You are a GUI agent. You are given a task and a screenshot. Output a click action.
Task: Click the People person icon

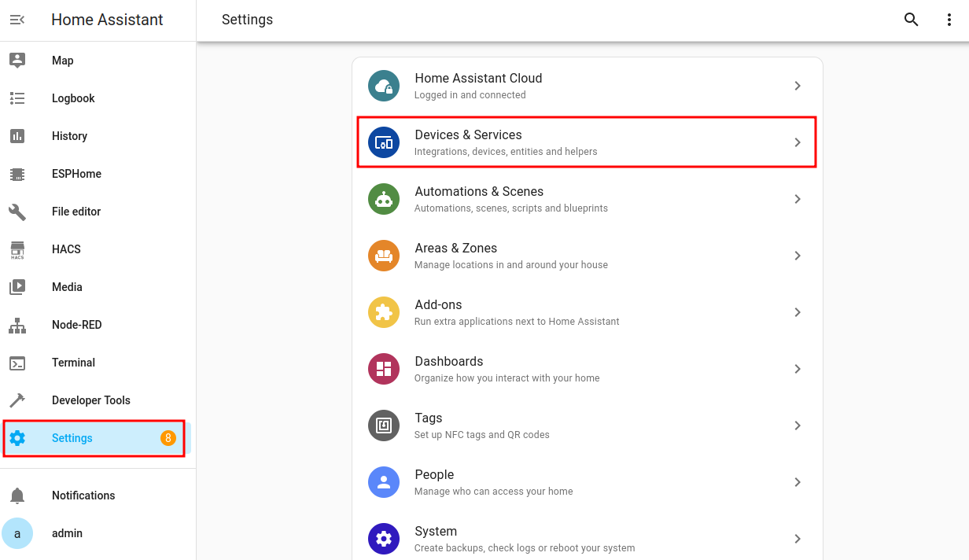pyautogui.click(x=384, y=482)
